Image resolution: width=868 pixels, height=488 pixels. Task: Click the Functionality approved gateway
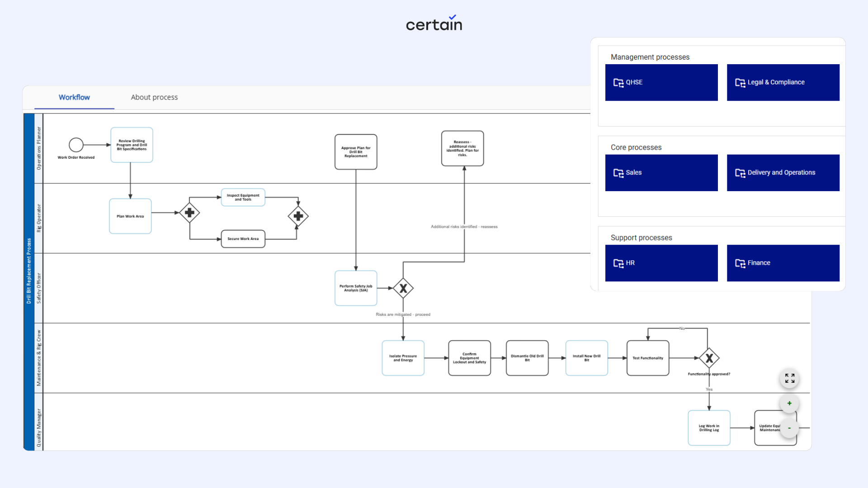(x=709, y=358)
